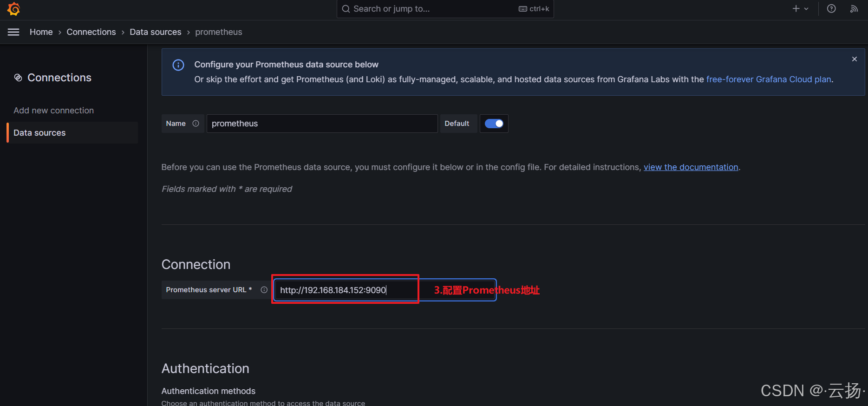The image size is (868, 406).
Task: Click the Authentication methods label
Action: (x=209, y=391)
